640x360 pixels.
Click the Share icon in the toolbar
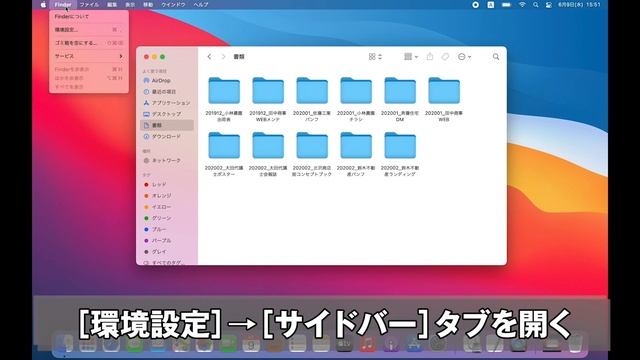(x=430, y=57)
